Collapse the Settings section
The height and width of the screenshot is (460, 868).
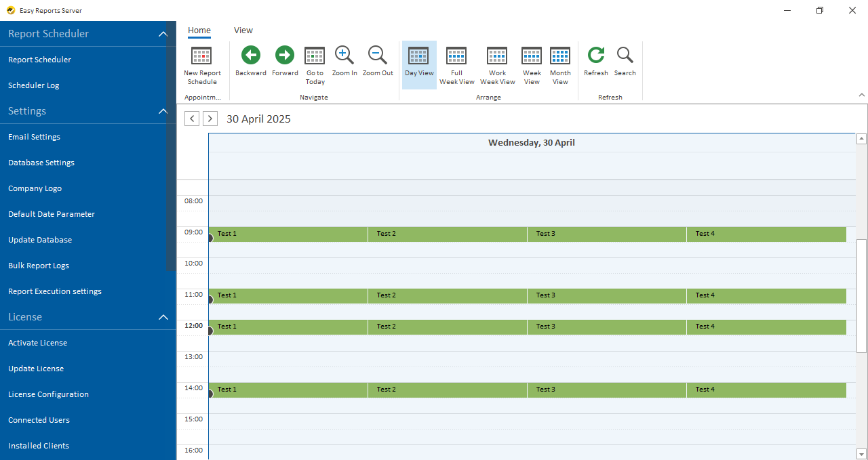(x=163, y=111)
